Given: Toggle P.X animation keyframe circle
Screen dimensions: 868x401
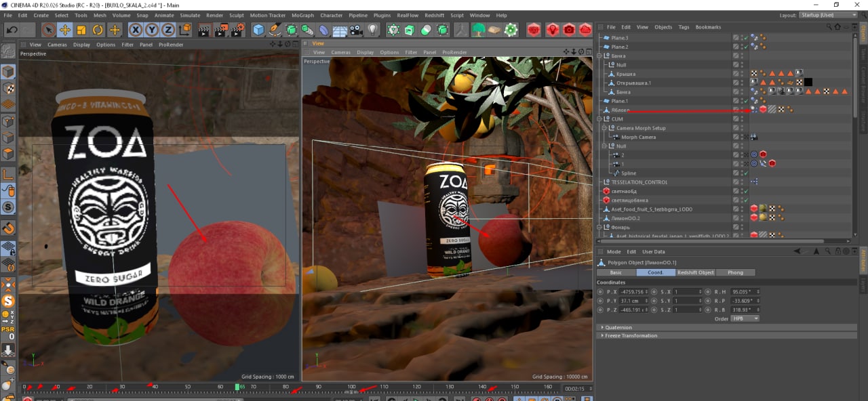Looking at the screenshot, I should point(600,292).
